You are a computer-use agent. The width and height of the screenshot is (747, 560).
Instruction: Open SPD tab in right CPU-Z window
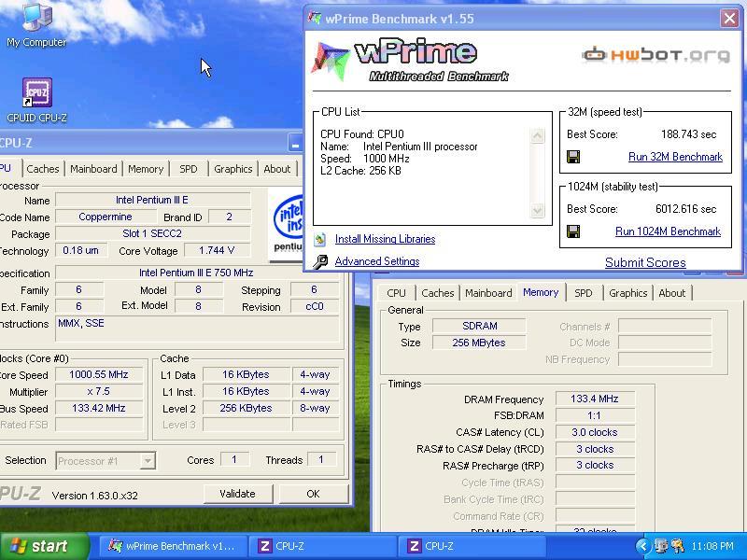click(x=583, y=293)
